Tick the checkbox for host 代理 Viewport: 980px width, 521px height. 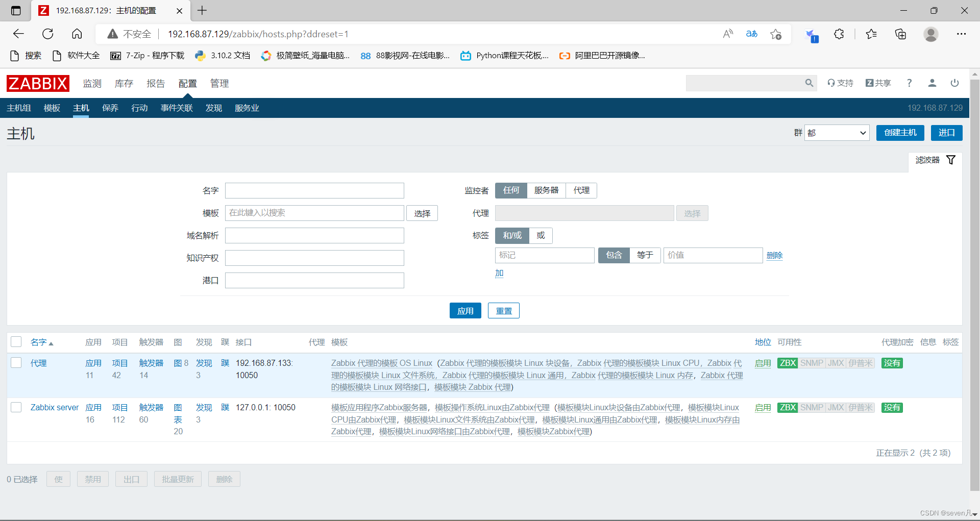[x=16, y=363]
